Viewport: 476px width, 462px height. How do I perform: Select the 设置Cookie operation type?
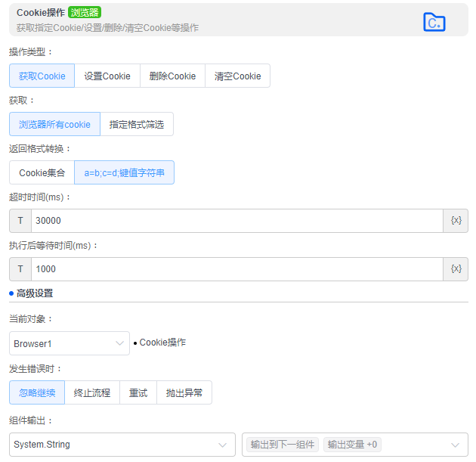point(107,76)
